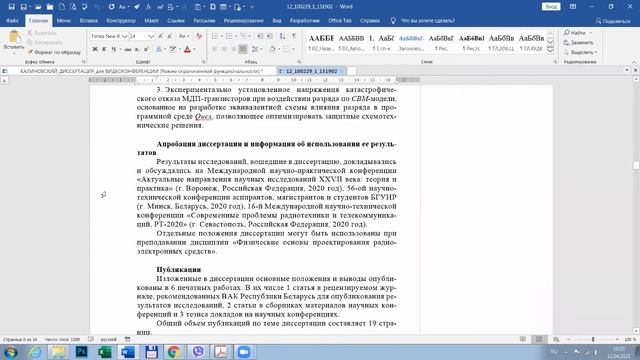Toggle underline (Ч) formatting
The image size is (640, 360).
point(113,49)
